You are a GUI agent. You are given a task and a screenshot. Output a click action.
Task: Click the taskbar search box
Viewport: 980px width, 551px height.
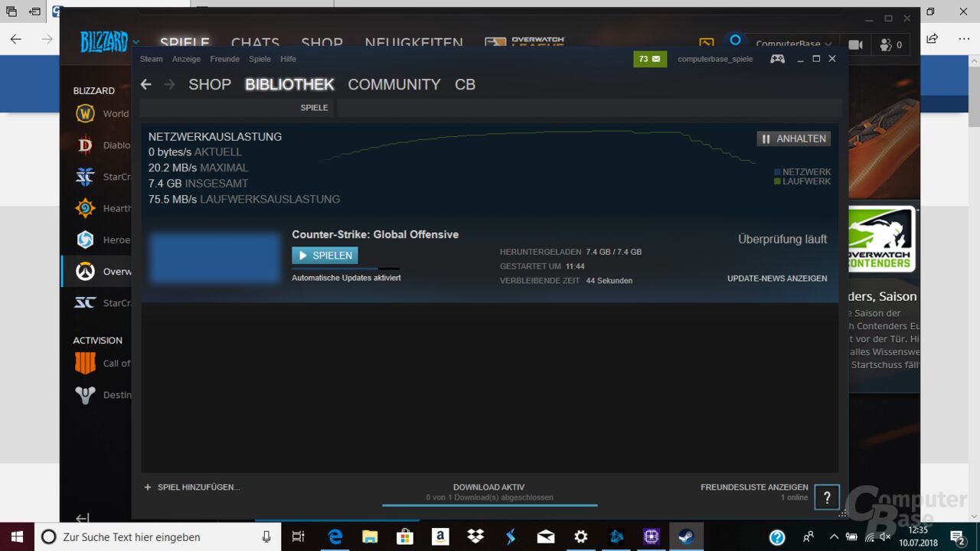coord(158,536)
